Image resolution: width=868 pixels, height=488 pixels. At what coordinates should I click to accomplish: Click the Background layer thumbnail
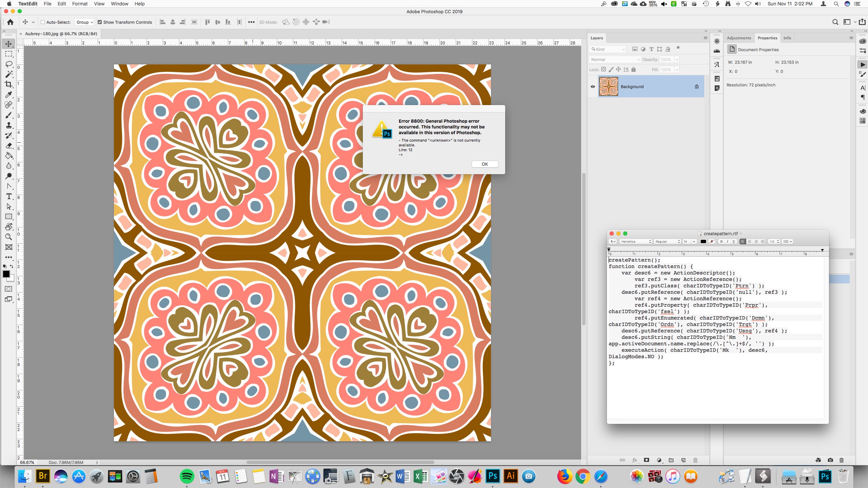pos(609,86)
